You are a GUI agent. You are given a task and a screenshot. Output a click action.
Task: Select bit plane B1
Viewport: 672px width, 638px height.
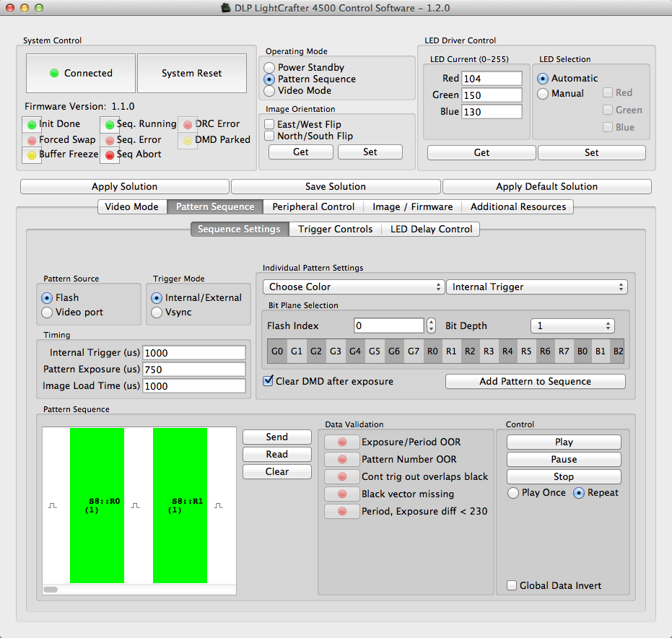pyautogui.click(x=601, y=351)
